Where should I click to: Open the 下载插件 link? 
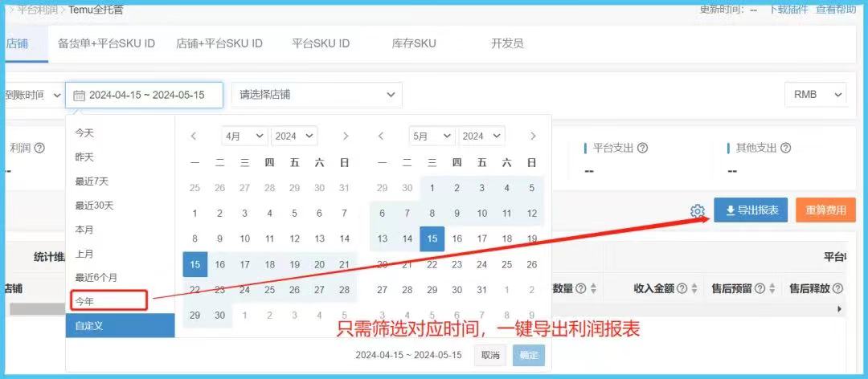789,10
